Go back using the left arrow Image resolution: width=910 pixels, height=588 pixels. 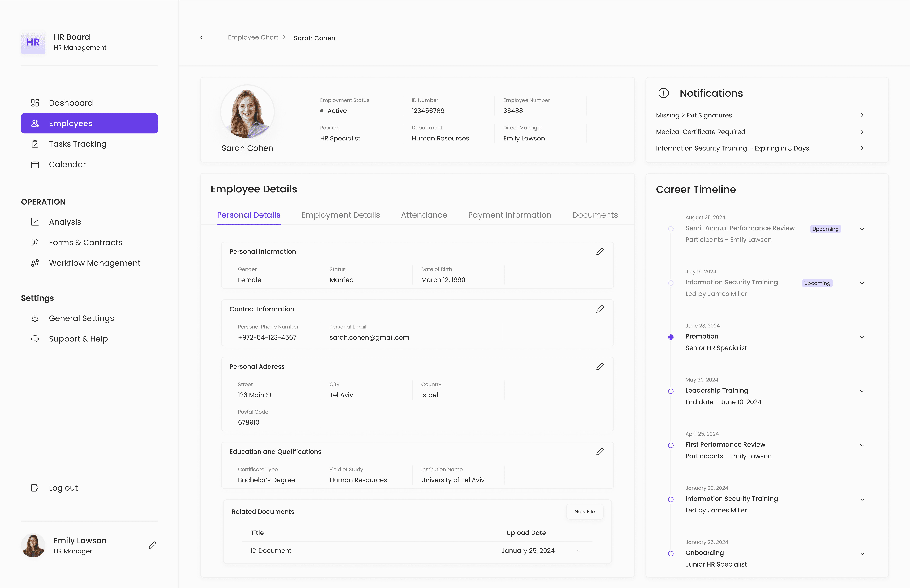201,37
